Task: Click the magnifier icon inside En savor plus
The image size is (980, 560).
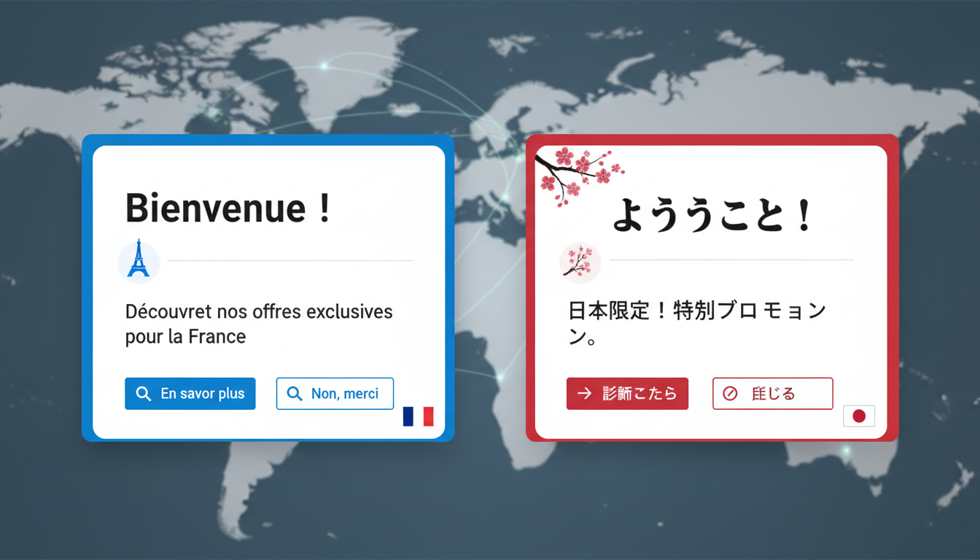Action: tap(143, 393)
